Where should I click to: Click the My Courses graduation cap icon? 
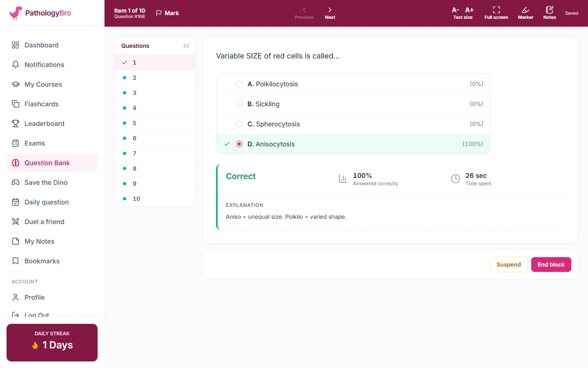(x=16, y=84)
